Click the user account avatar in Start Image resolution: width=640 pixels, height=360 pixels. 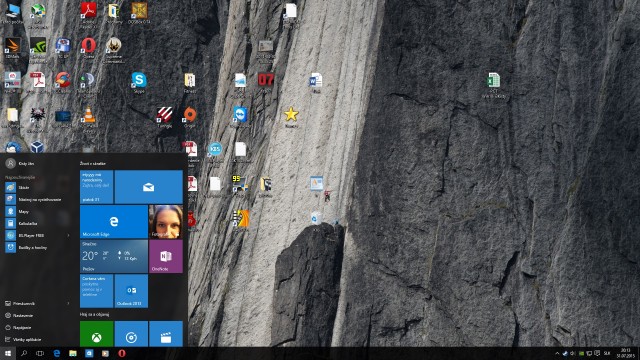11,163
